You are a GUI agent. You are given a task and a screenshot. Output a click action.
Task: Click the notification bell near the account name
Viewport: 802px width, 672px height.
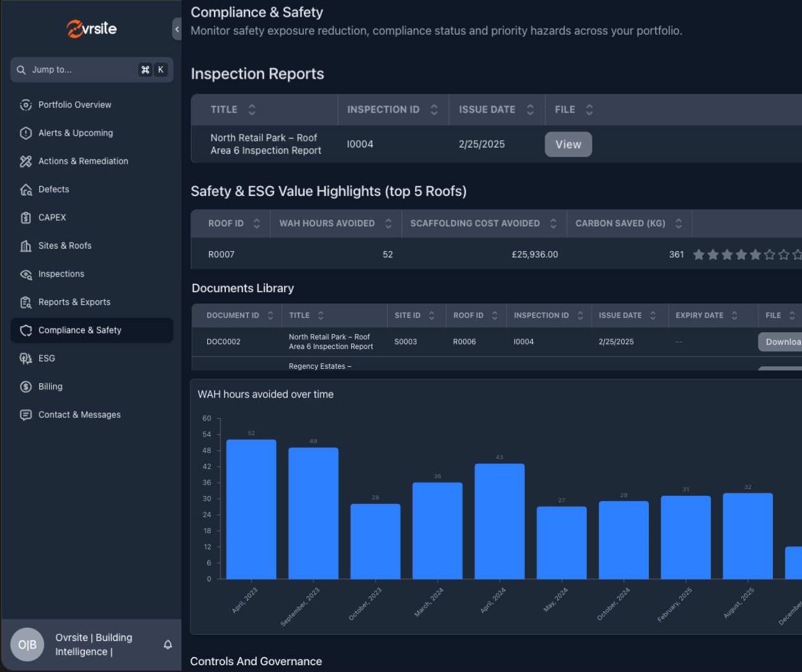pos(167,645)
